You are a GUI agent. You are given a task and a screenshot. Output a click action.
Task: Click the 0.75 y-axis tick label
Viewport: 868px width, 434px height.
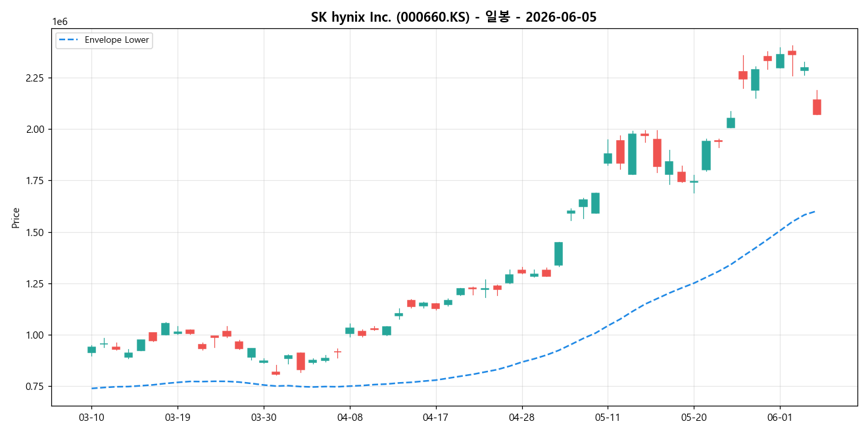[x=35, y=386]
